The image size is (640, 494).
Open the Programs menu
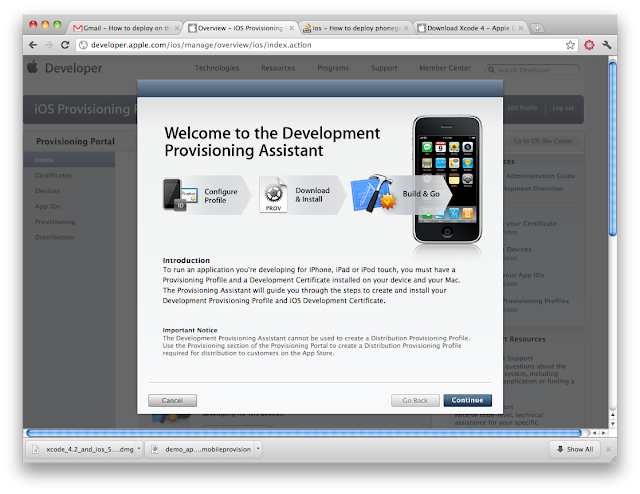(x=333, y=68)
